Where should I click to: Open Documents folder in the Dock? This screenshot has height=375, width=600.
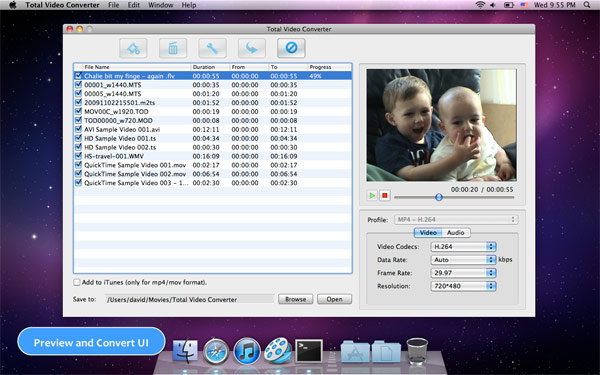[x=386, y=352]
